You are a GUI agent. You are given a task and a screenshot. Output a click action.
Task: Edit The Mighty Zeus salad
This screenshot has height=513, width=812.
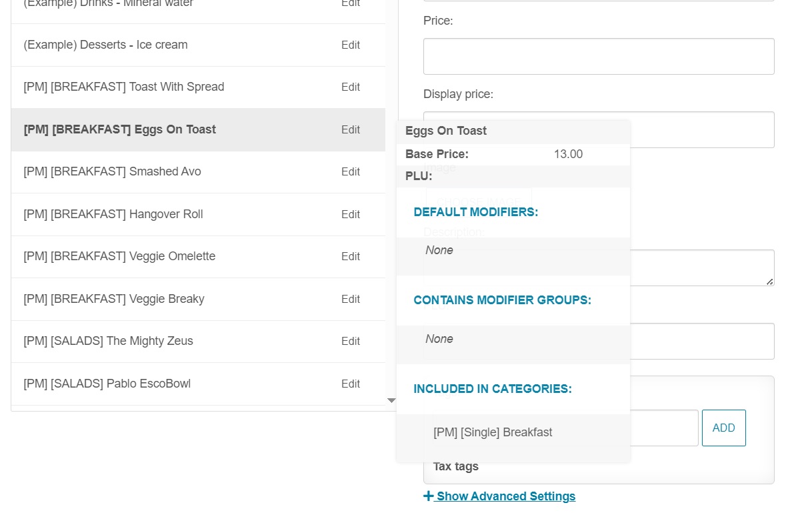(350, 342)
